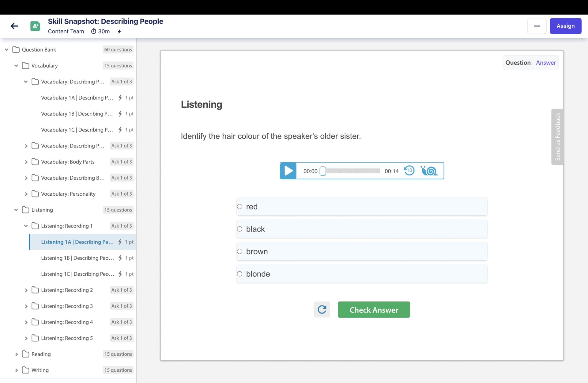Click the Check Answer button
The width and height of the screenshot is (588, 383).
click(374, 310)
